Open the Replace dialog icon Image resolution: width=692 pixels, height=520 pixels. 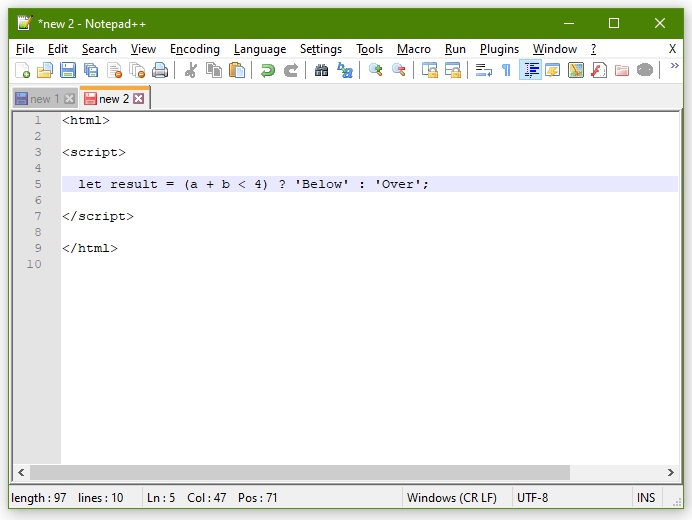click(x=345, y=70)
